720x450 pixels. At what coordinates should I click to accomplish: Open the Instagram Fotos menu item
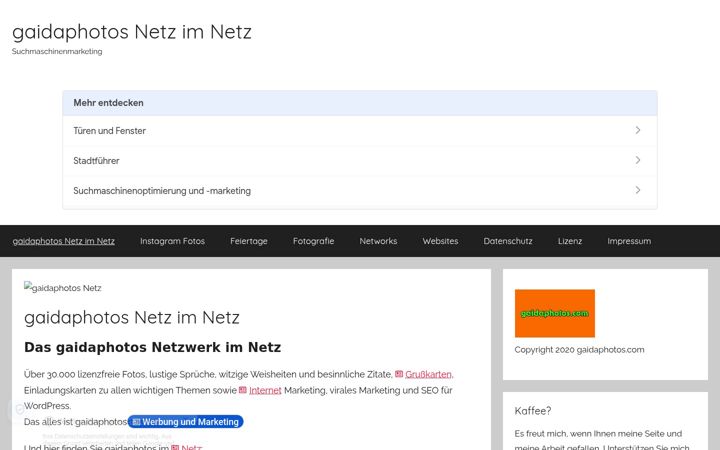coord(172,241)
